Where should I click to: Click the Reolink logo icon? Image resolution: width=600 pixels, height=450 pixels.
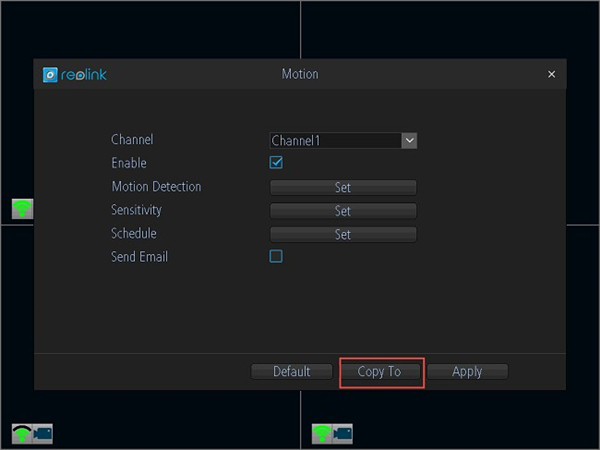tap(50, 75)
